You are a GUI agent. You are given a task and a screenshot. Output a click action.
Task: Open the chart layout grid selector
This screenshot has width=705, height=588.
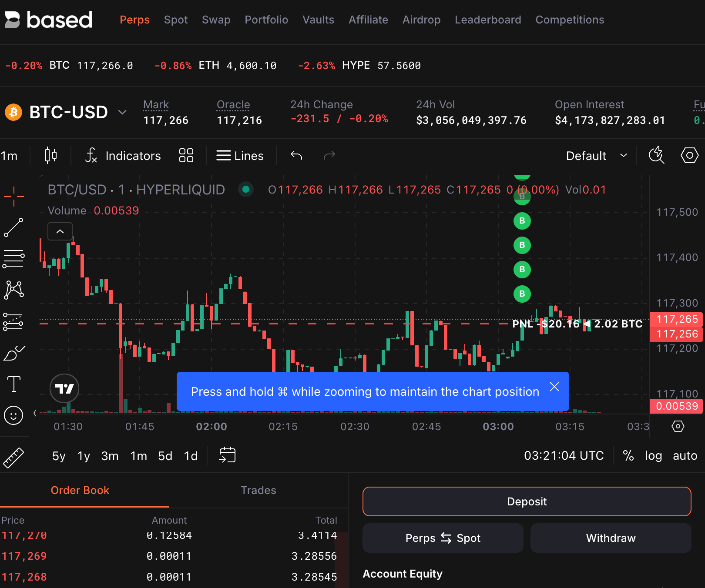point(186,155)
